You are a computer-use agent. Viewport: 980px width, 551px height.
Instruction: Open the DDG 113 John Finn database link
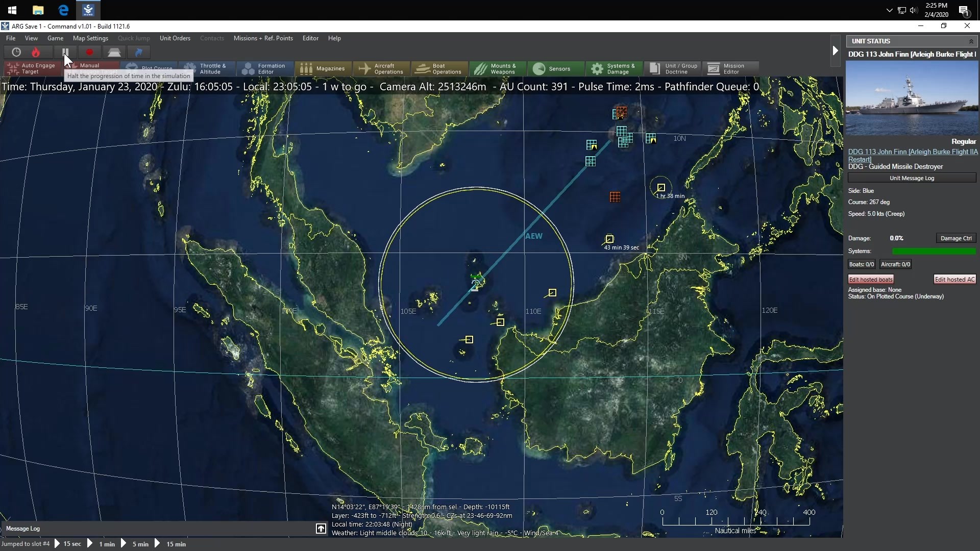click(913, 155)
